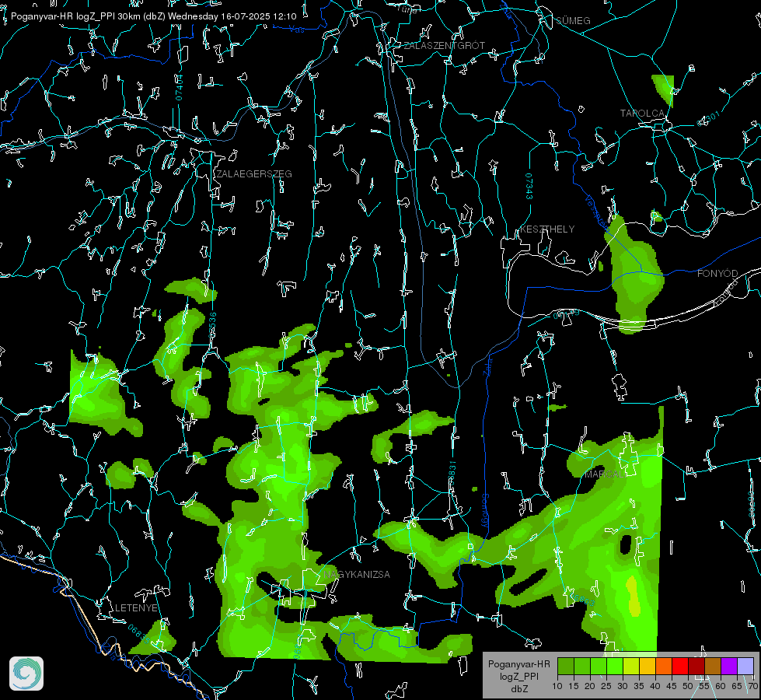Viewport: 761px width, 700px height.
Task: Click the LETENYE town label
Action: coord(136,608)
